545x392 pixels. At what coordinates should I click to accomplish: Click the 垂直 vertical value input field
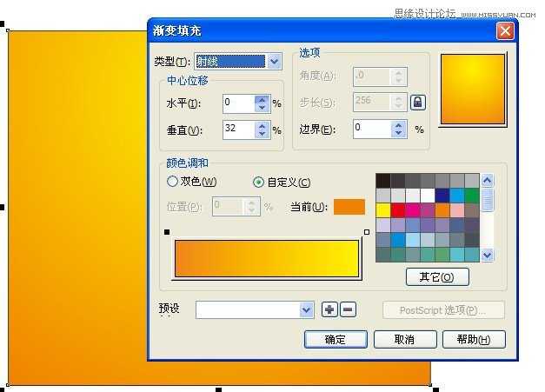(x=238, y=130)
